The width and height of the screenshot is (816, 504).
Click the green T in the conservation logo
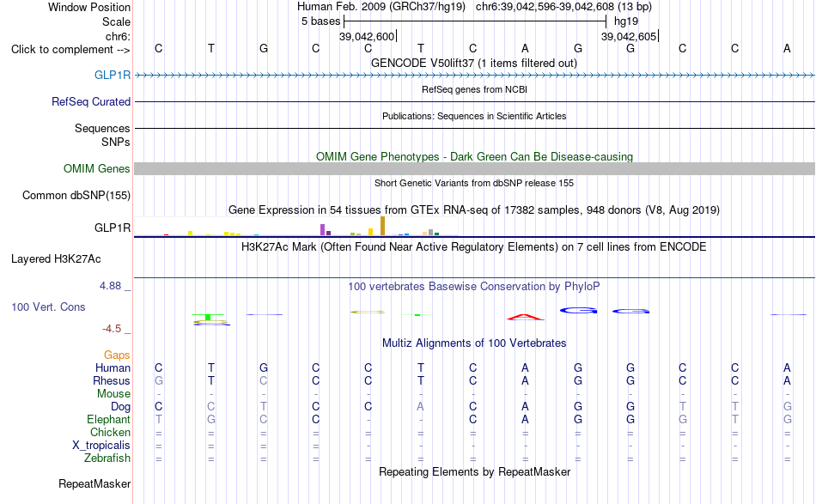pos(208,317)
